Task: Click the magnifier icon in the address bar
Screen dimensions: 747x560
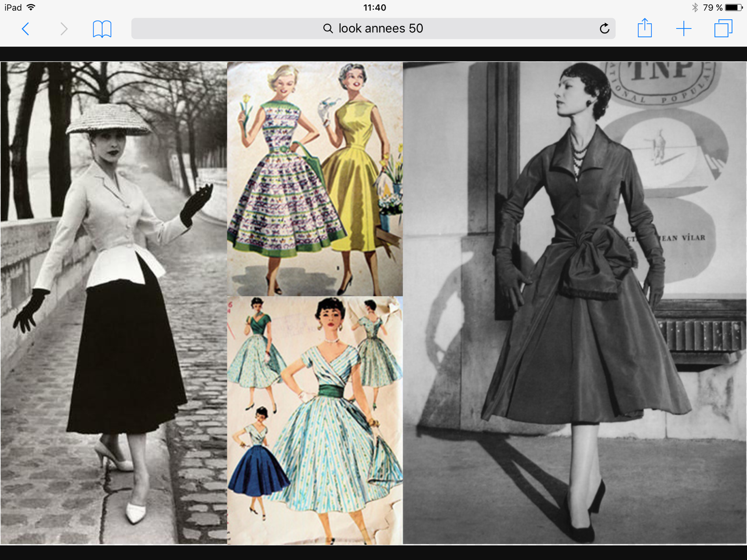Action: coord(328,29)
